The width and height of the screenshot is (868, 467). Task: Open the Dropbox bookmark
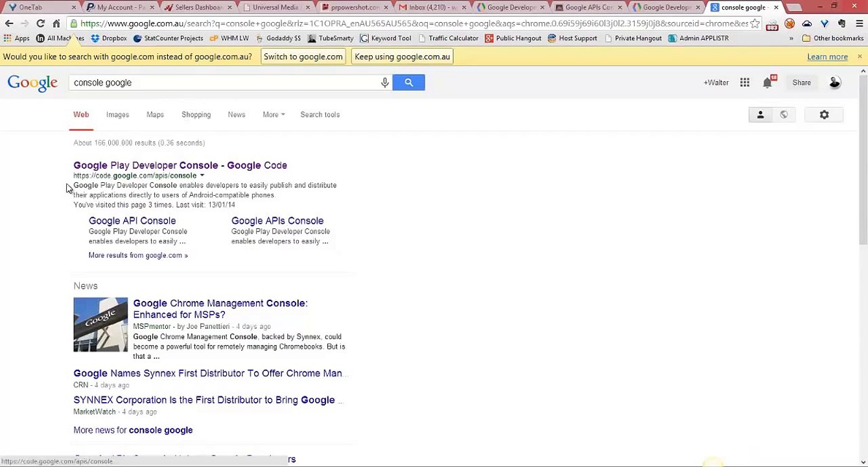109,38
